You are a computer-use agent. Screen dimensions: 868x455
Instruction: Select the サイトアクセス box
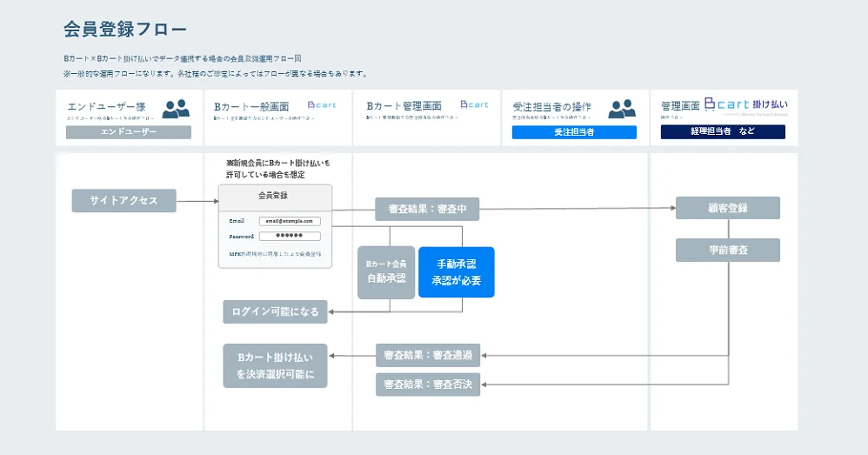coord(124,200)
